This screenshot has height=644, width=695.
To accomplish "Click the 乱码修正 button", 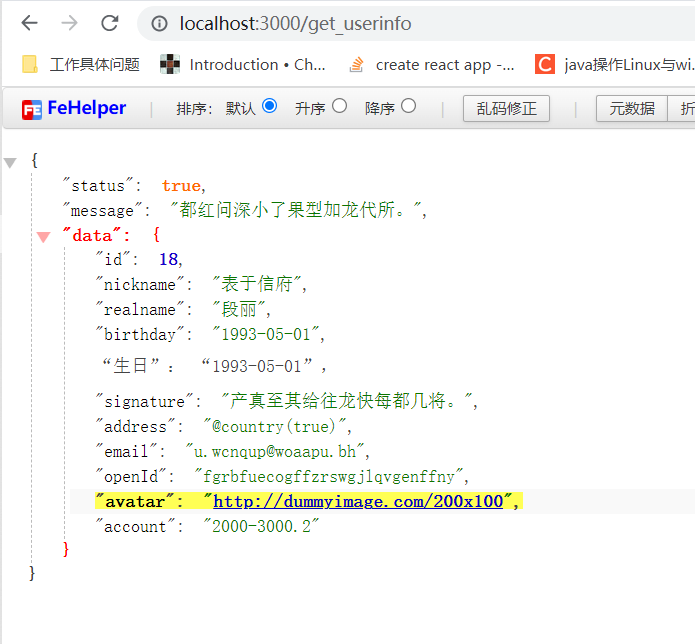I will coord(506,109).
